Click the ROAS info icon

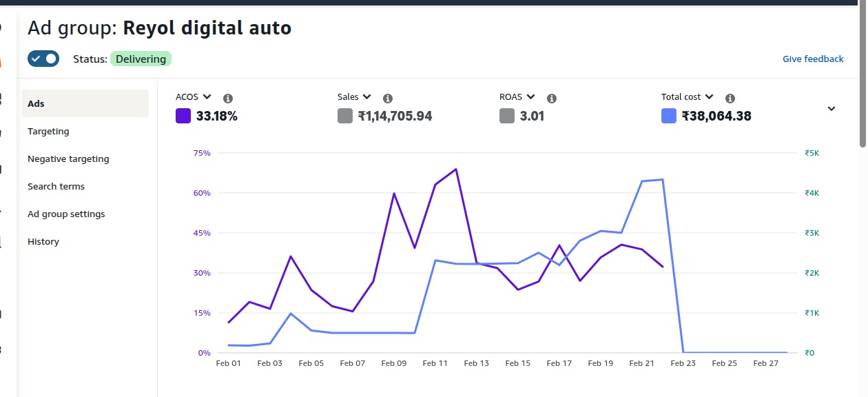click(552, 99)
